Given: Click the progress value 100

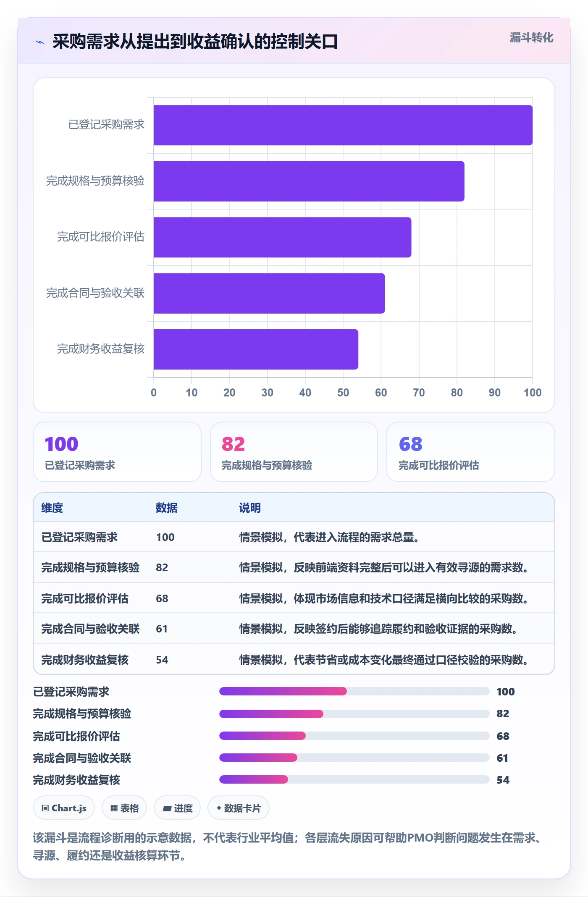Looking at the screenshot, I should coord(505,692).
